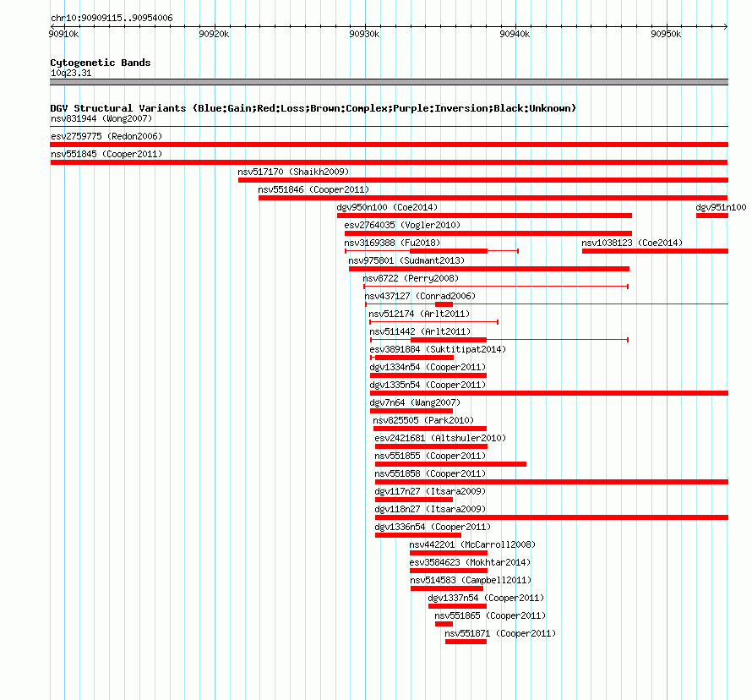Click the 90910k ruler tick label
Viewport: 752px width, 700px height.
point(63,34)
